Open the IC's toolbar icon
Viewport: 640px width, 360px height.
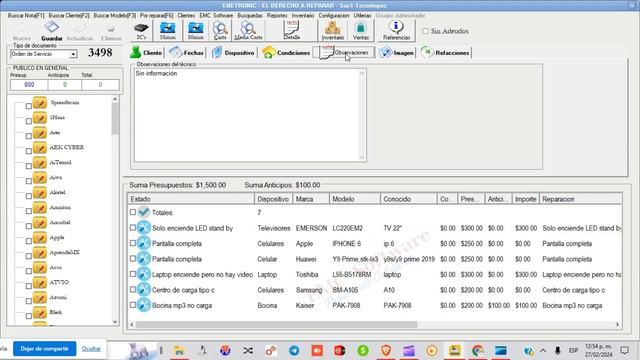(141, 28)
